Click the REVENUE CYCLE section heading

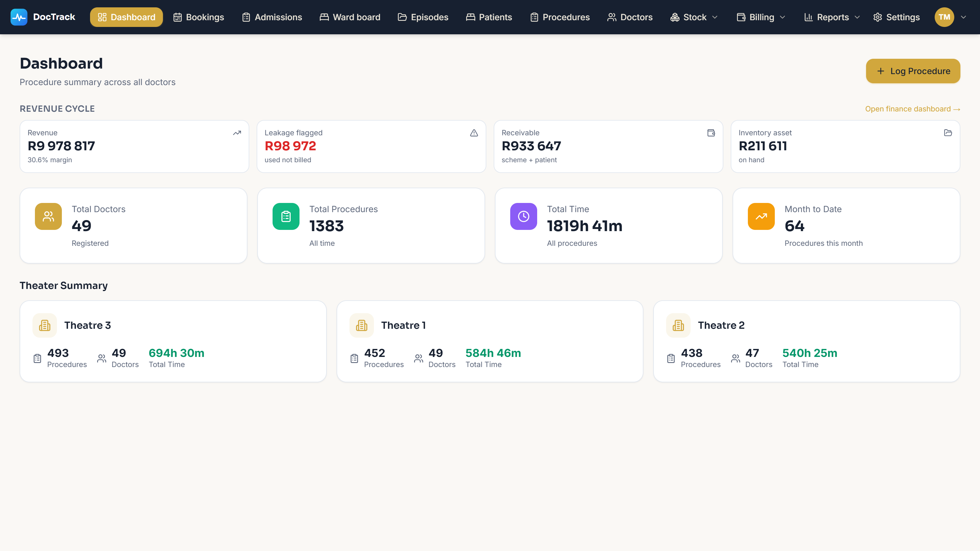tap(58, 109)
